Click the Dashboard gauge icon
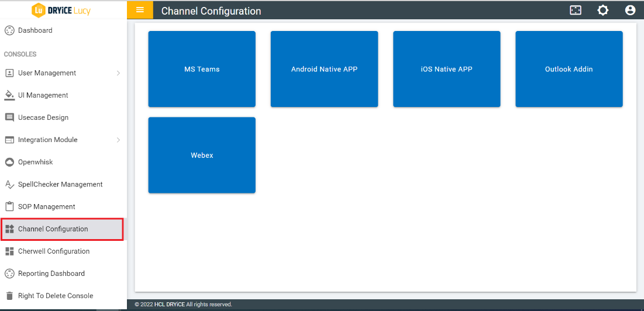 pos(9,30)
